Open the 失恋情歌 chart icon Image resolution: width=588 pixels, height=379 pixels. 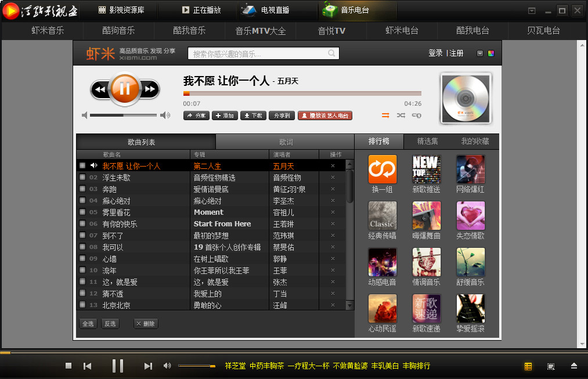pos(471,215)
